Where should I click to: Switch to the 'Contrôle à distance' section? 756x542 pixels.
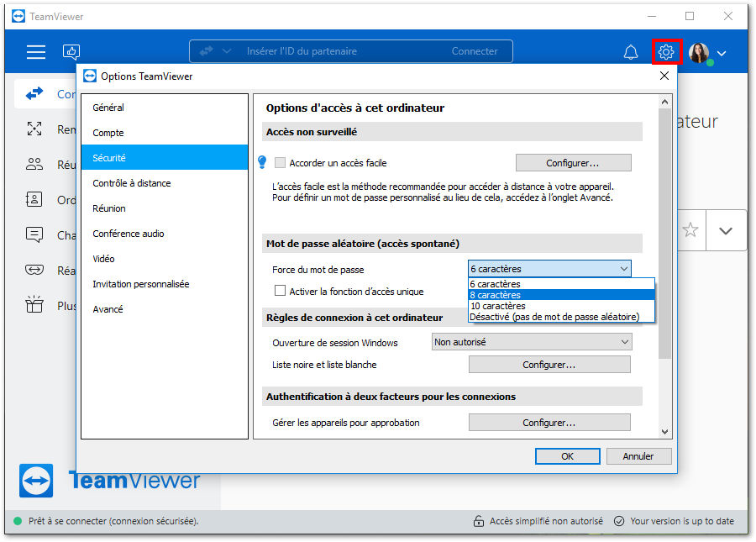(132, 183)
